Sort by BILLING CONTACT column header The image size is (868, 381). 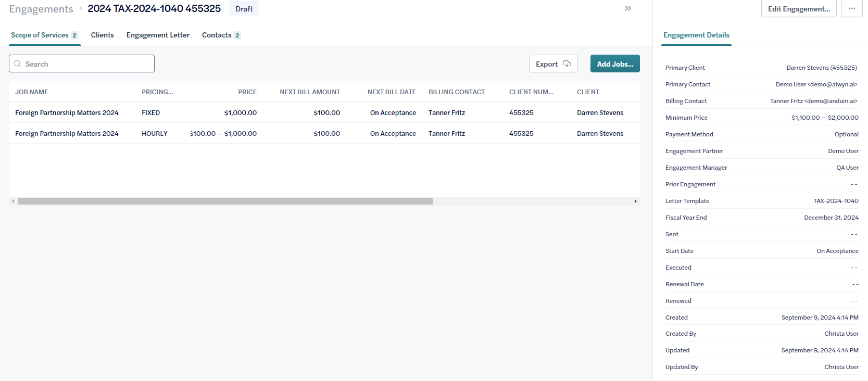(x=457, y=92)
